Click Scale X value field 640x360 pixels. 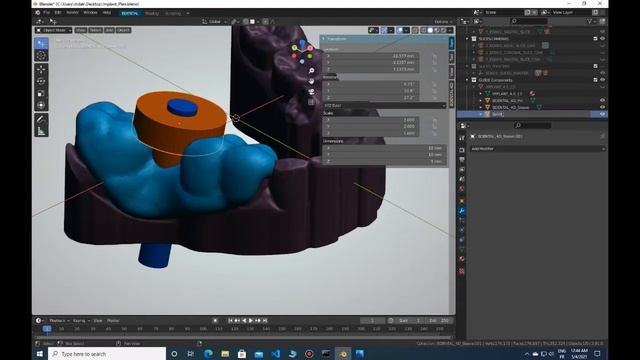[x=371, y=120]
